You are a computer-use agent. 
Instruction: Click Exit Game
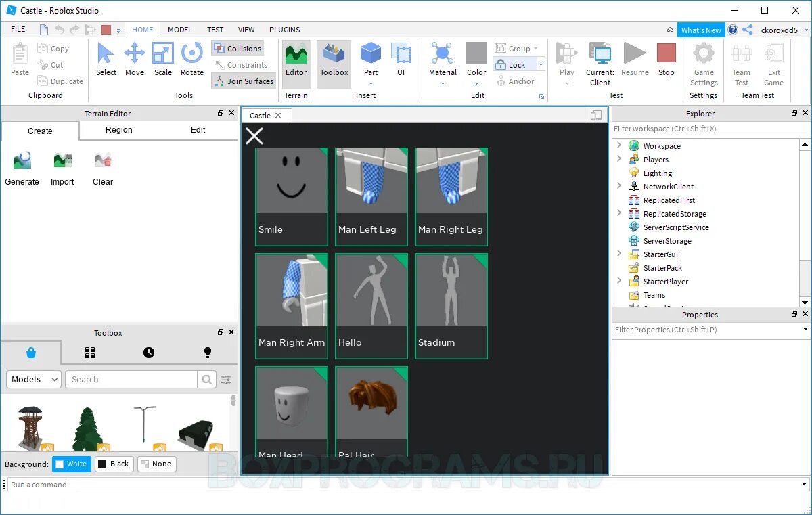coord(774,64)
